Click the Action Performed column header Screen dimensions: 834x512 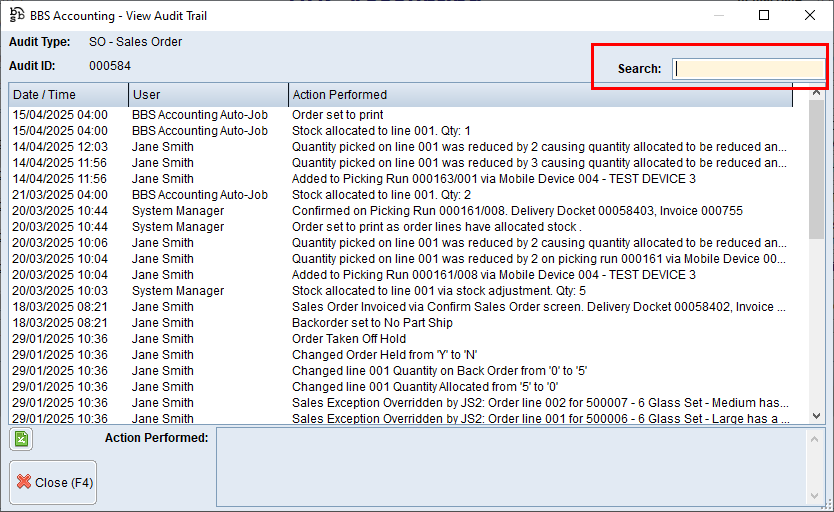540,95
